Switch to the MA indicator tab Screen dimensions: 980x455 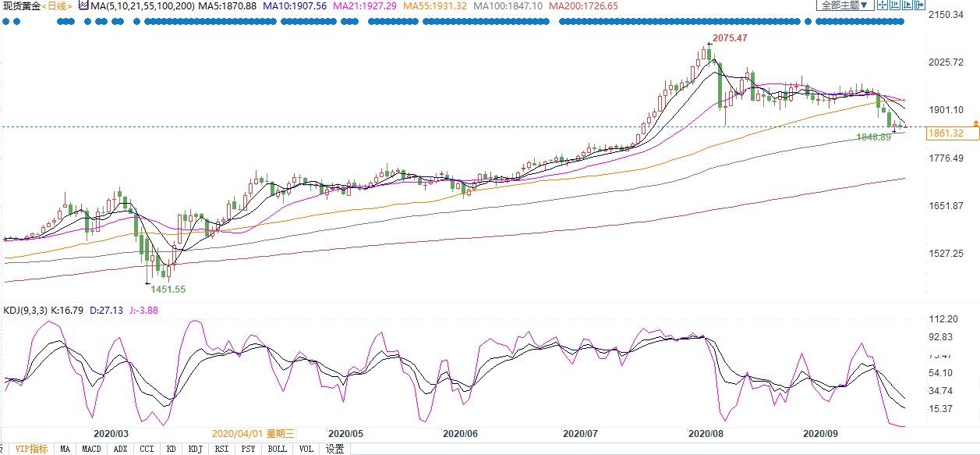(65, 449)
